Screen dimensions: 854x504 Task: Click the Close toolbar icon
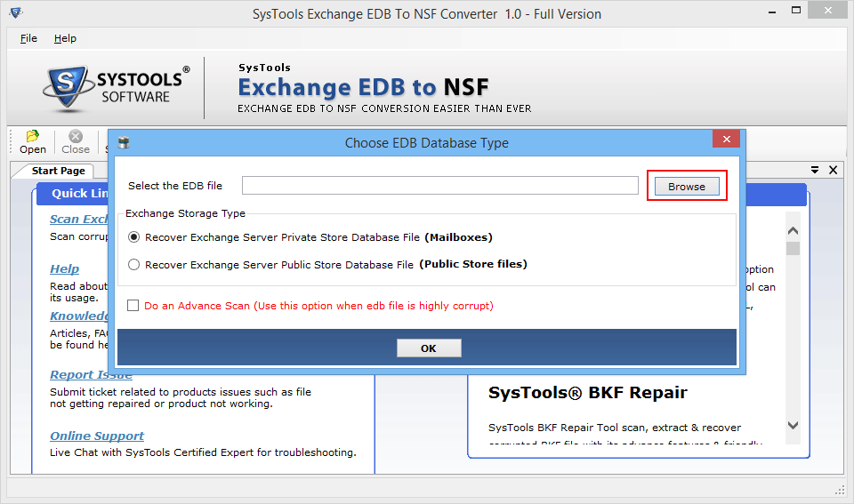click(x=75, y=142)
